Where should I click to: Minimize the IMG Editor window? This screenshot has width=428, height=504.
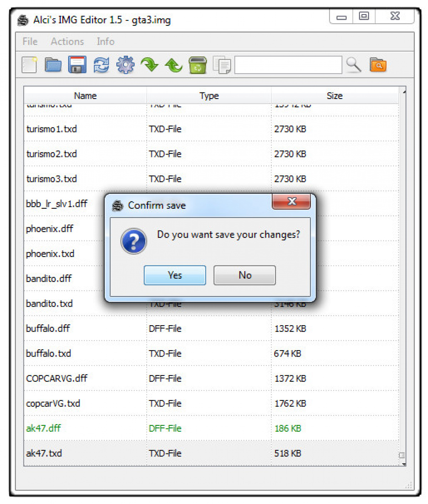pyautogui.click(x=341, y=16)
